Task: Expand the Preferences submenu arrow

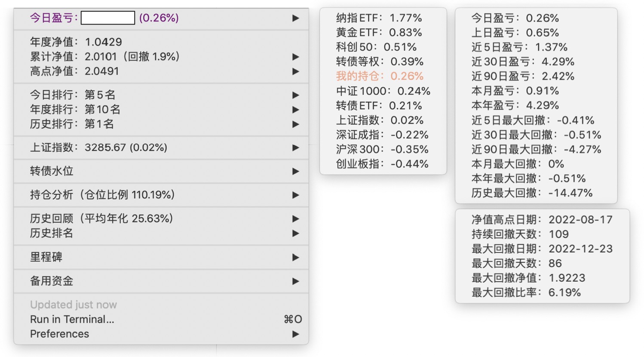Action: 295,334
